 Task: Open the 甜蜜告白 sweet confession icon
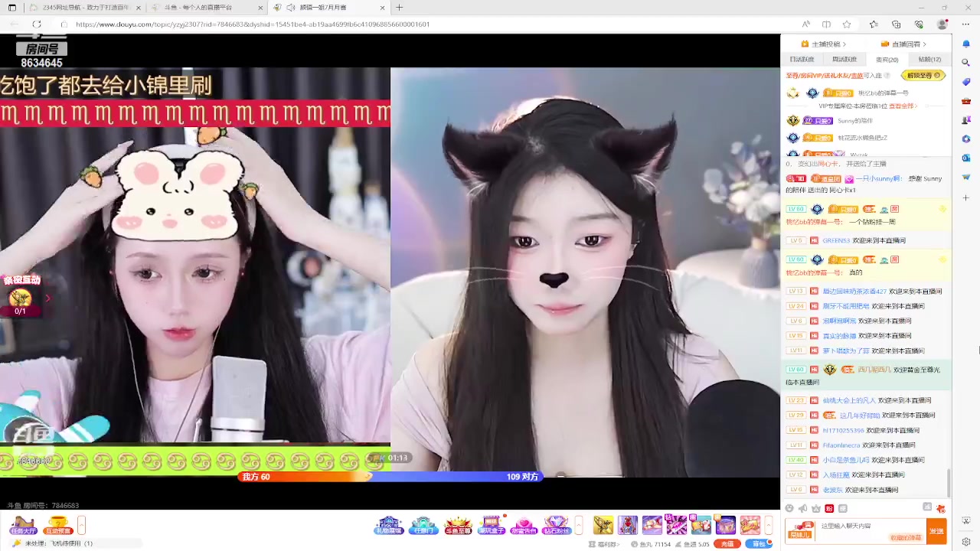point(524,525)
